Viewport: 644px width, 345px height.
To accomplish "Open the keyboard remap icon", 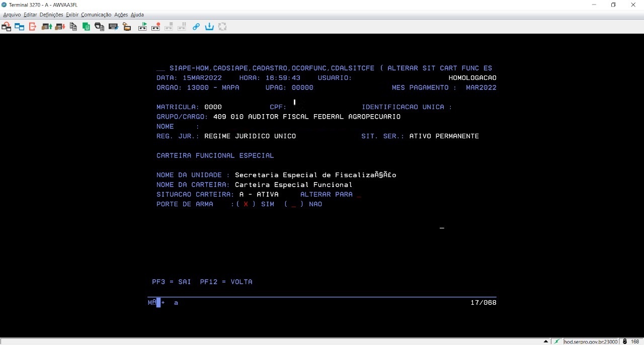I will pyautogui.click(x=113, y=27).
